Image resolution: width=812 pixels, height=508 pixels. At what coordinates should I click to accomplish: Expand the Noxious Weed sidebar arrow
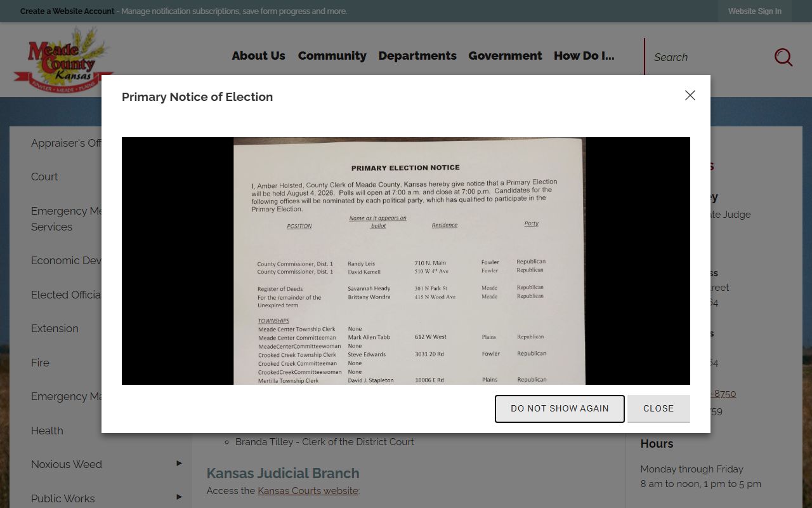tap(179, 464)
